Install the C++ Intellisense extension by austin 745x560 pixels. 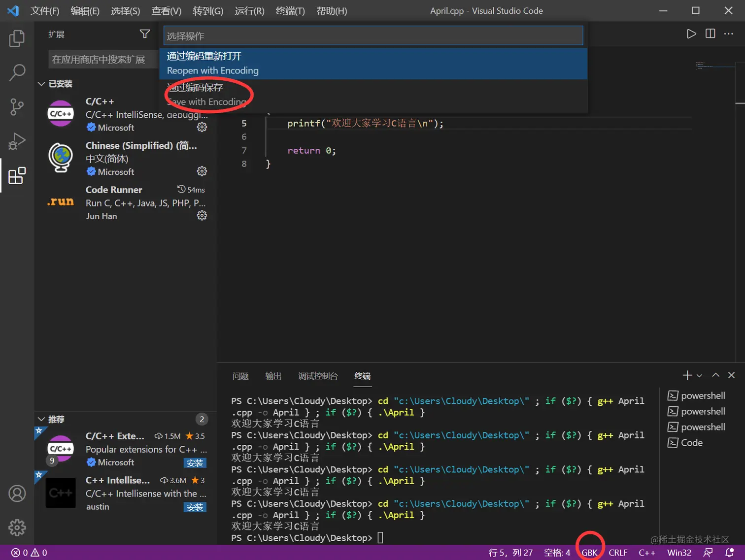[195, 507]
